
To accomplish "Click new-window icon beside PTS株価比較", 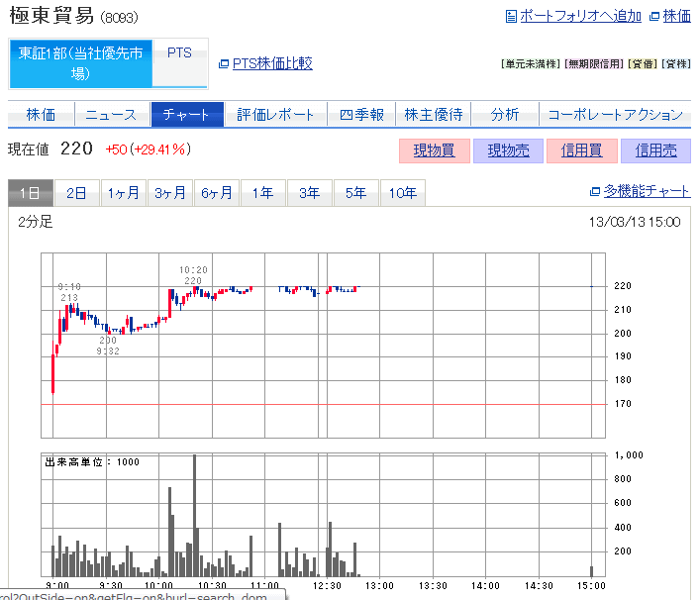I will (x=224, y=63).
